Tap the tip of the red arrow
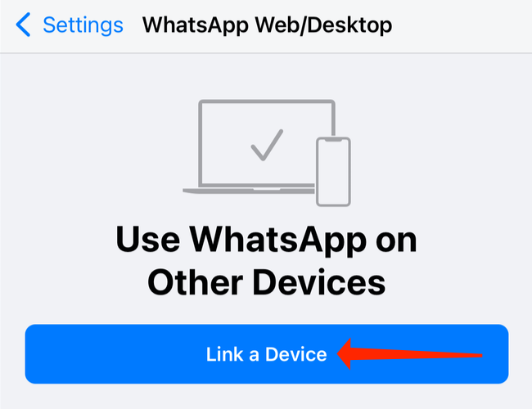Image resolution: width=532 pixels, height=409 pixels. (x=340, y=353)
